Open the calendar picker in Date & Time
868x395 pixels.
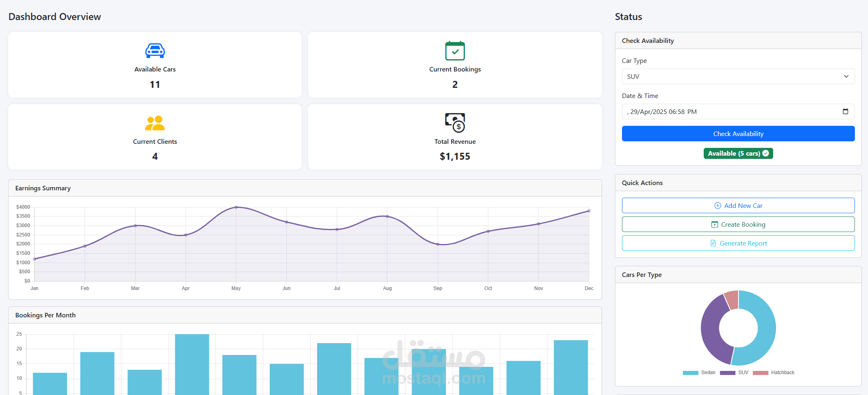click(846, 112)
